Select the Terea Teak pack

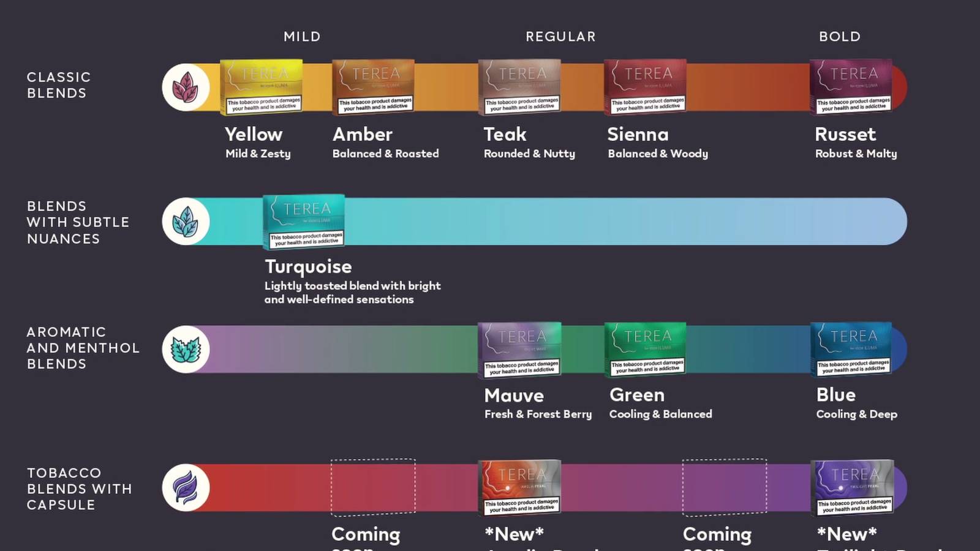(520, 87)
